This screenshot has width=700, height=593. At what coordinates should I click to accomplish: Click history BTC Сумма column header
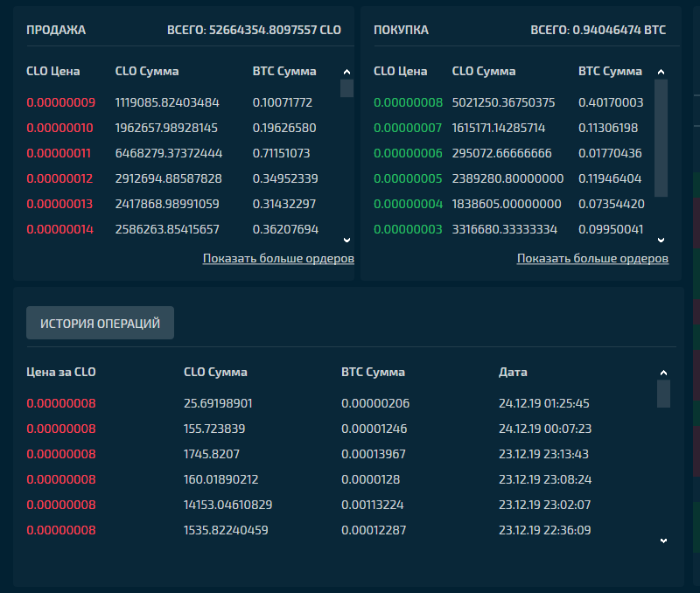pyautogui.click(x=374, y=372)
